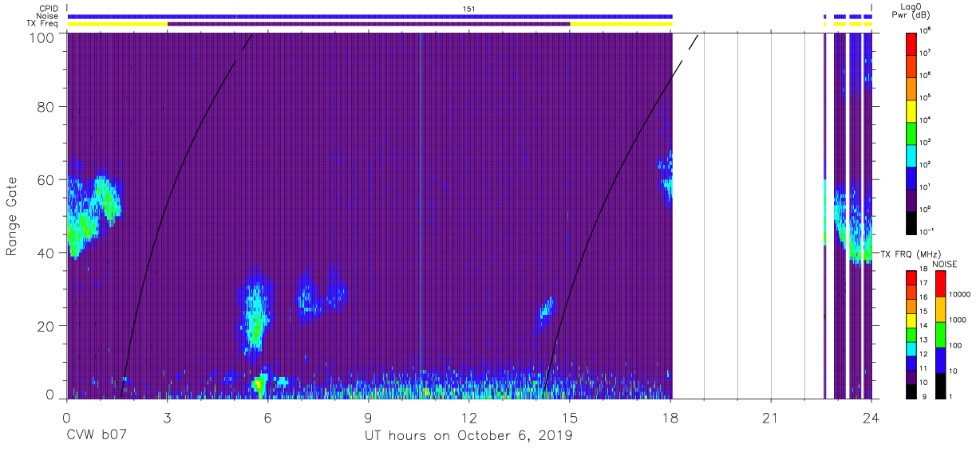Click the y-axis tick label 20
The width and height of the screenshot is (980, 452).
point(48,326)
